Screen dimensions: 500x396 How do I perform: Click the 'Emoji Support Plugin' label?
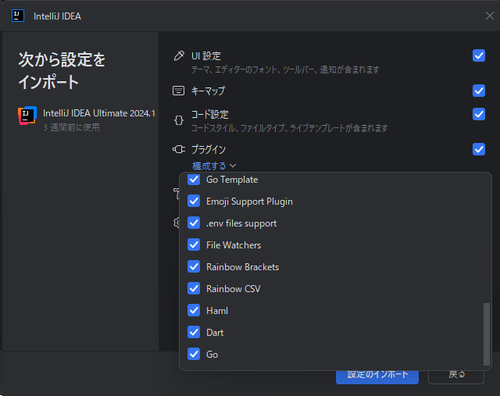coord(249,202)
